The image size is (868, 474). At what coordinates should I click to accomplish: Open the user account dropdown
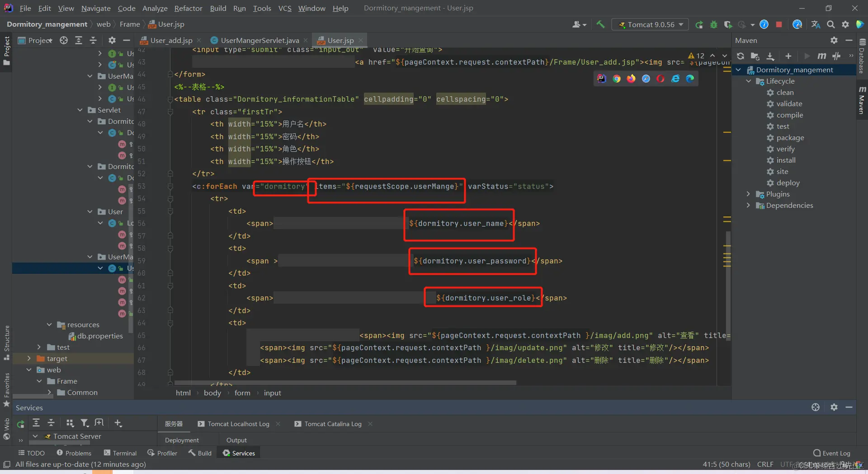(x=579, y=24)
